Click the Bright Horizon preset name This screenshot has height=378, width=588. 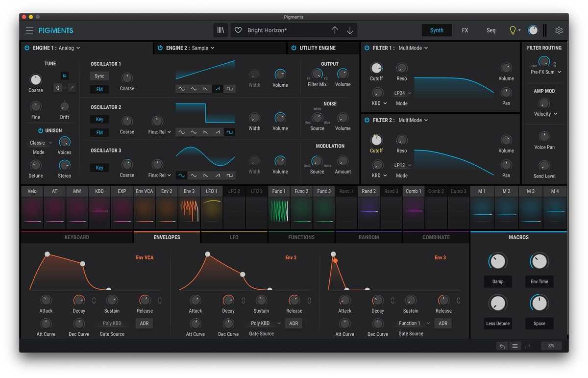[267, 30]
